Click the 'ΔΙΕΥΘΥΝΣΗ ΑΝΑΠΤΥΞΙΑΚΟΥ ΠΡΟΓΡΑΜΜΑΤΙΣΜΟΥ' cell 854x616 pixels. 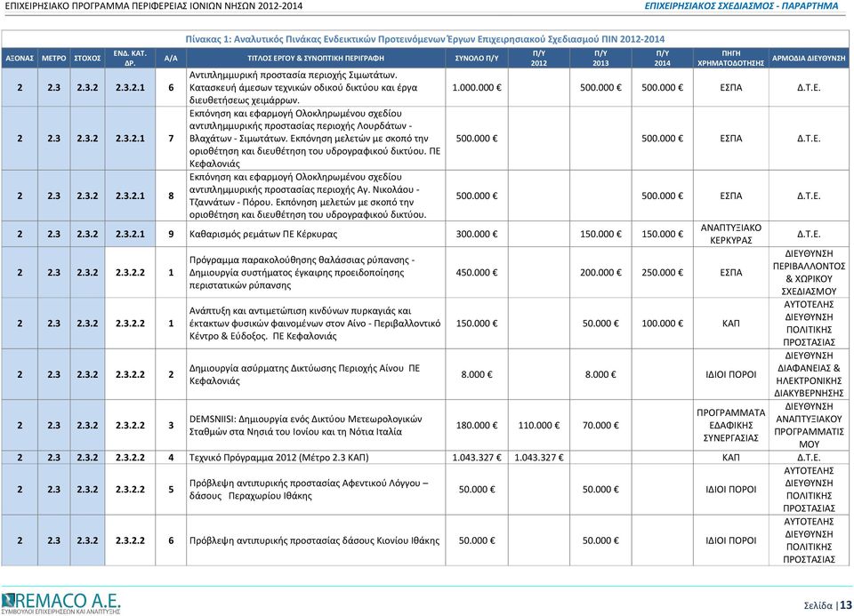809,426
